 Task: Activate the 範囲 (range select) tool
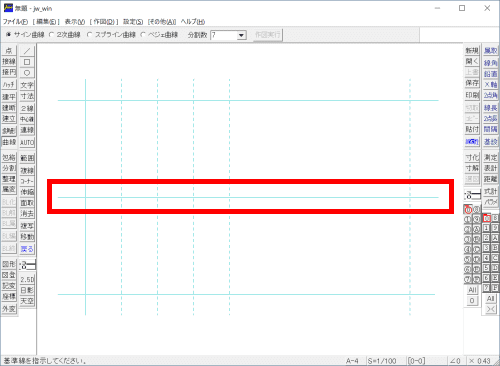point(27,158)
